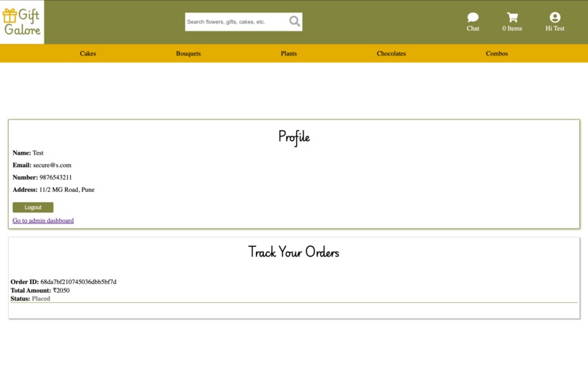Viewport: 588px width, 368px height.
Task: Click the Profile heading
Action: click(294, 137)
